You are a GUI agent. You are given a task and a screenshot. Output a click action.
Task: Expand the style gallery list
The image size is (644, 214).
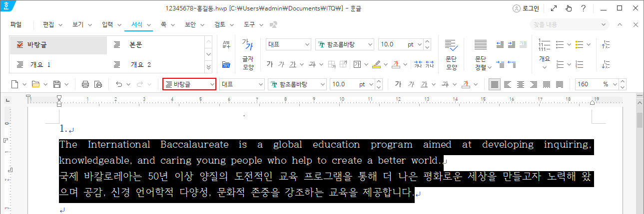(x=209, y=66)
